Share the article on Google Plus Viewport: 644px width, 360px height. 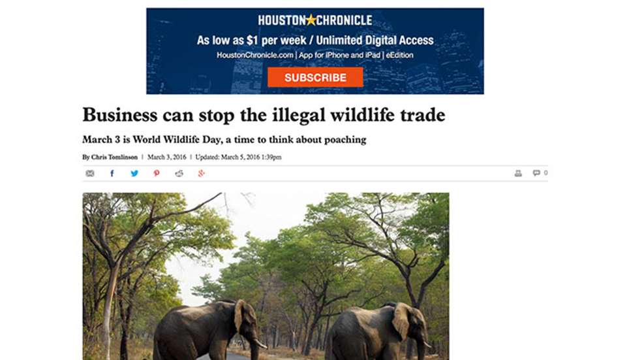pos(201,173)
